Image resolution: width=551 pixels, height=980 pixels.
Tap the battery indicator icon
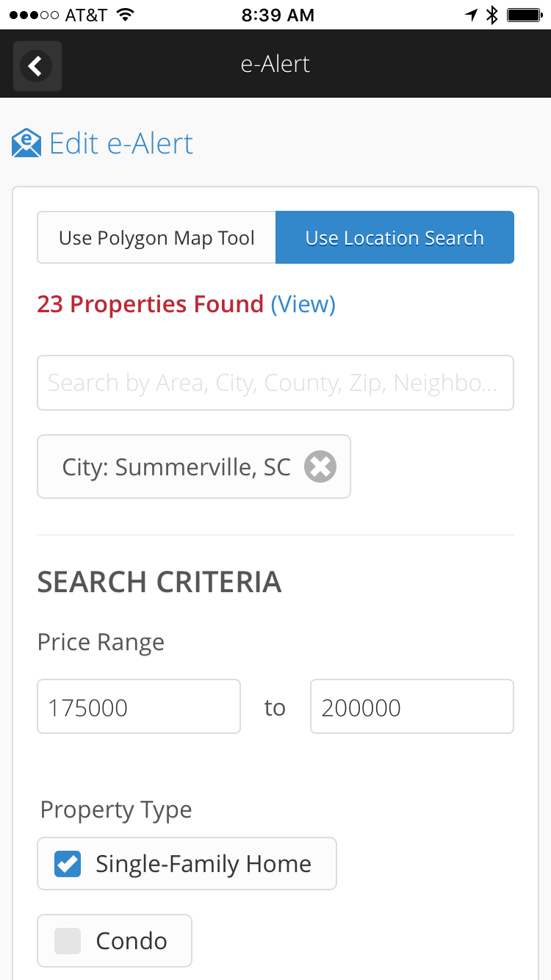click(x=525, y=15)
